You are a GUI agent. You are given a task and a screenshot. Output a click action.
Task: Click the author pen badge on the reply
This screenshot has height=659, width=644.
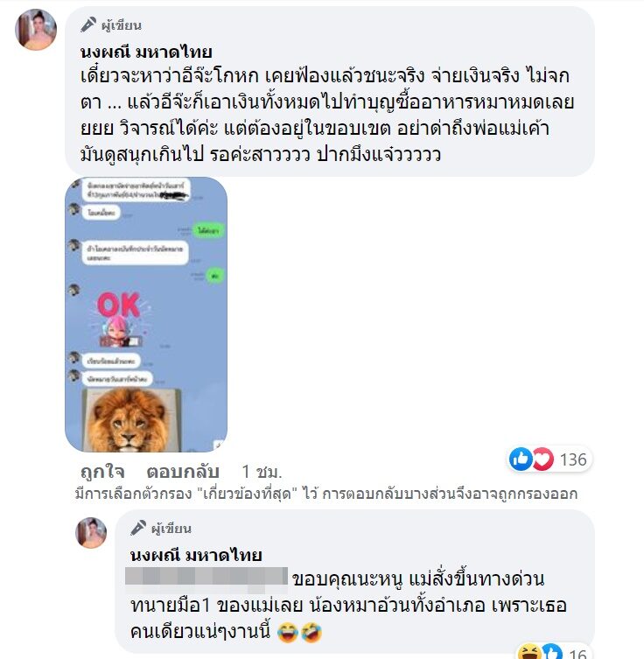coord(138,528)
